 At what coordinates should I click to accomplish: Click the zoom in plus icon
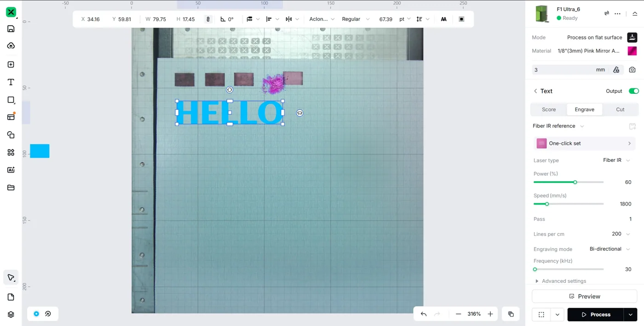(x=490, y=314)
